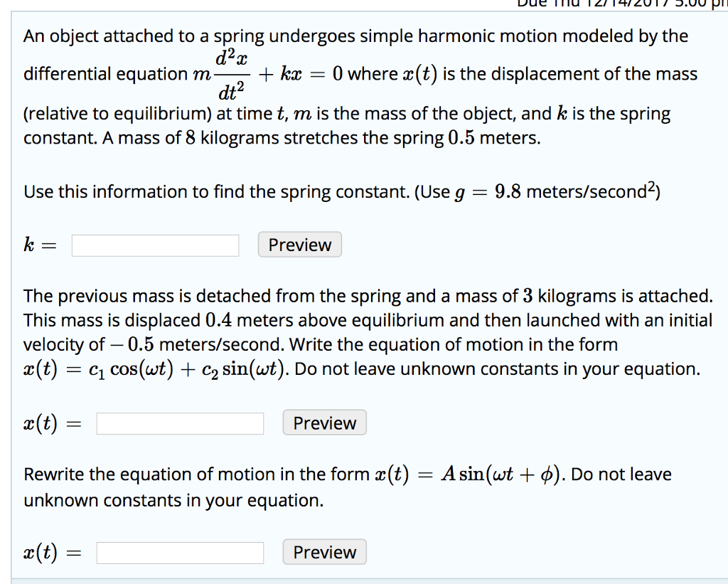Select the first x(t) answer box

click(x=179, y=423)
